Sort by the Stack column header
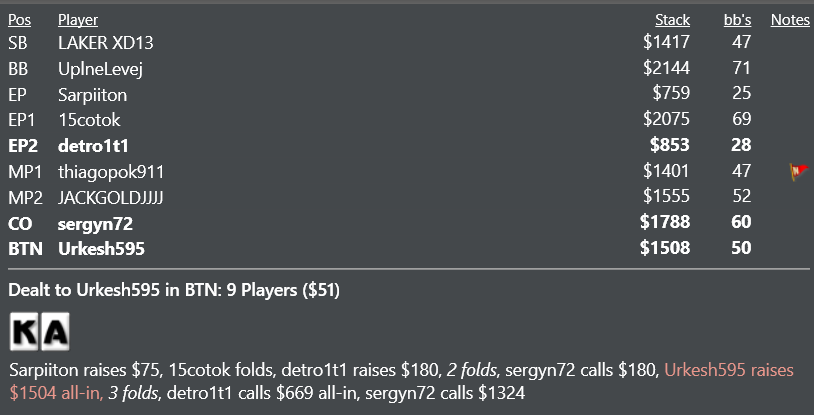 tap(672, 20)
